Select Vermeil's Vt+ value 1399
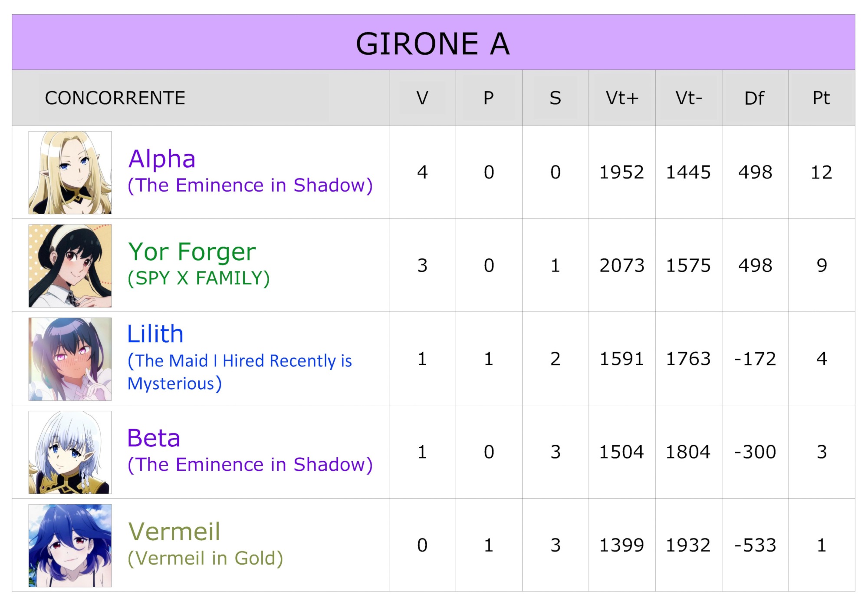Screen dimensions: 868x608 coord(621,545)
